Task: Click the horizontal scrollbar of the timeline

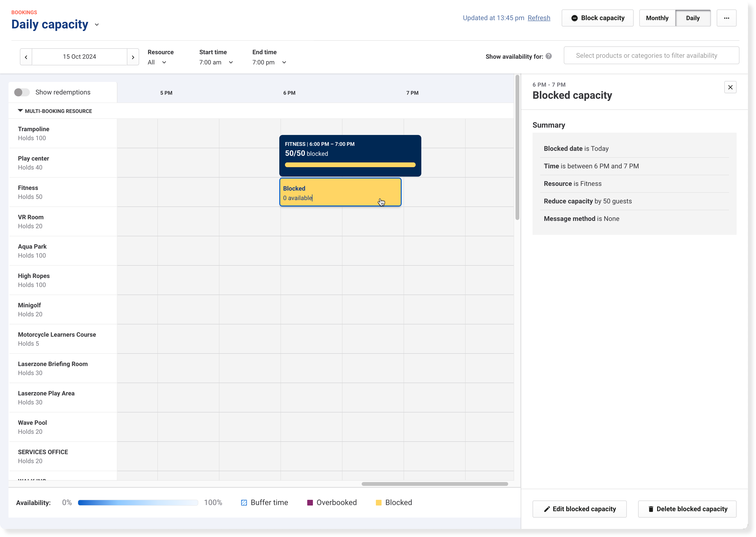Action: click(x=435, y=484)
